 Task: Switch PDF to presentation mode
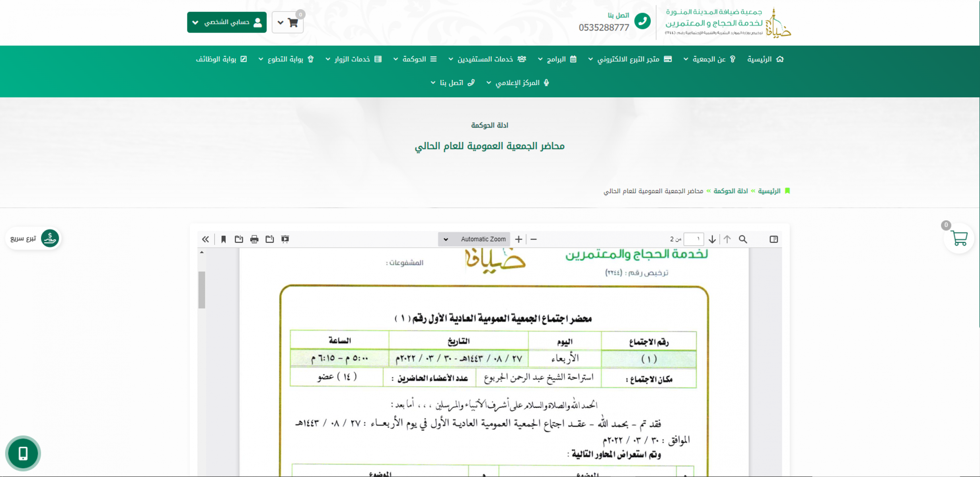pyautogui.click(x=285, y=239)
